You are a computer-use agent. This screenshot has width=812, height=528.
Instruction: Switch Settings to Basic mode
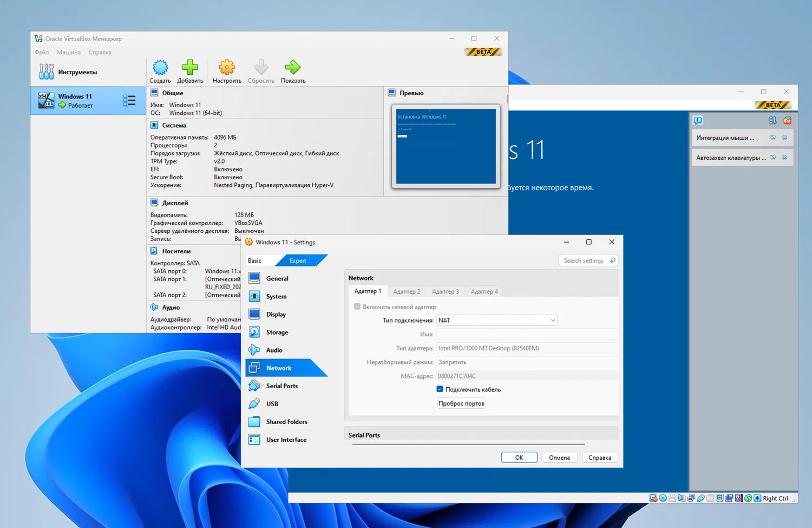(x=260, y=260)
